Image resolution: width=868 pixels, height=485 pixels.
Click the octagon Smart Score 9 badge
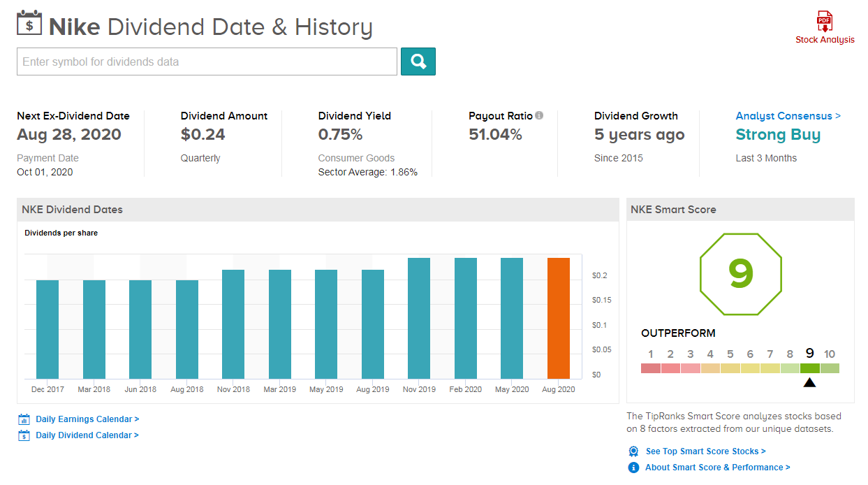[x=740, y=274]
